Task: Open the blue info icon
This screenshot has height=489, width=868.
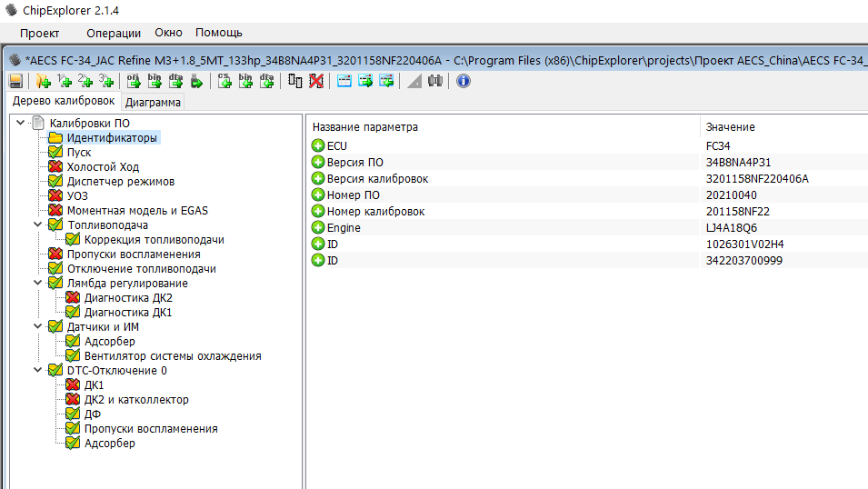Action: pos(463,81)
